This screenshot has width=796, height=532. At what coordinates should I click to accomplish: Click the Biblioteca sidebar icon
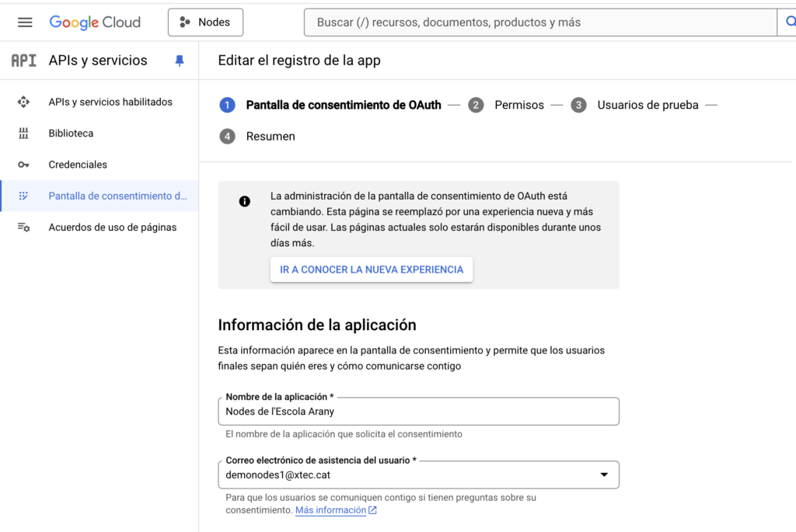[x=23, y=134]
